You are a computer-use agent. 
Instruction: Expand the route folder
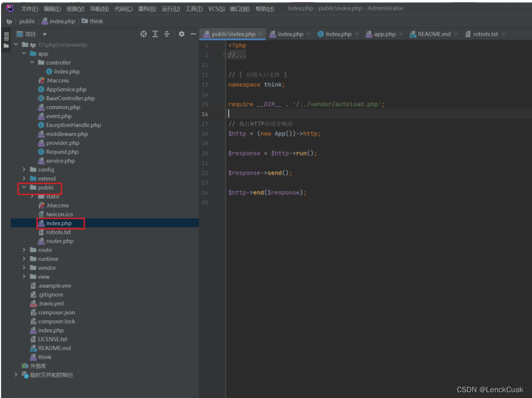click(24, 249)
